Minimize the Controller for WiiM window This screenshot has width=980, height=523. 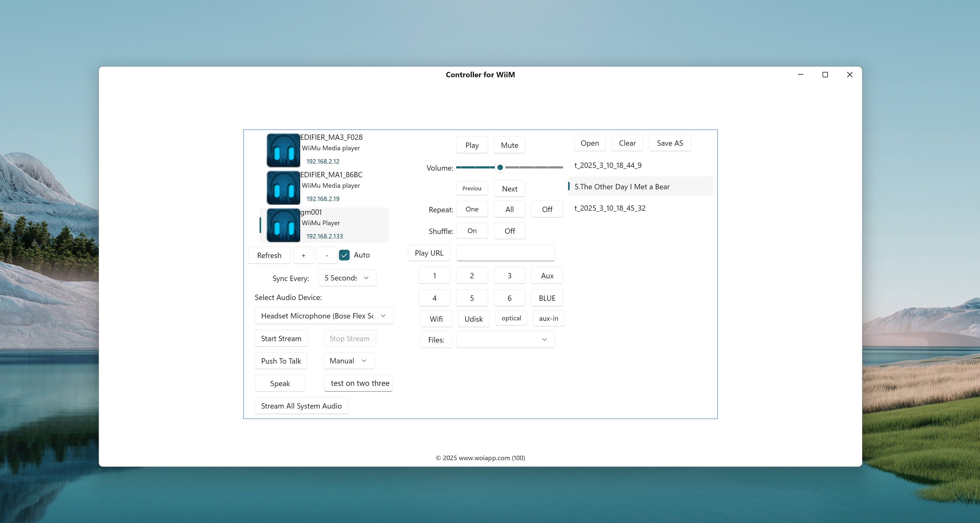[x=800, y=75]
